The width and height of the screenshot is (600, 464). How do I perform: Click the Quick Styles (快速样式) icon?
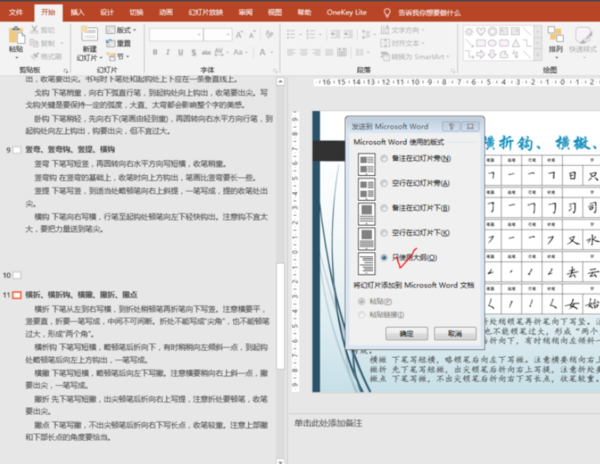point(583,34)
